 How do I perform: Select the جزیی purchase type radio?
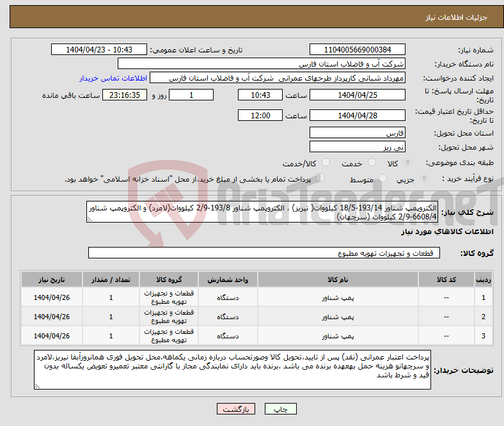coord(424,178)
